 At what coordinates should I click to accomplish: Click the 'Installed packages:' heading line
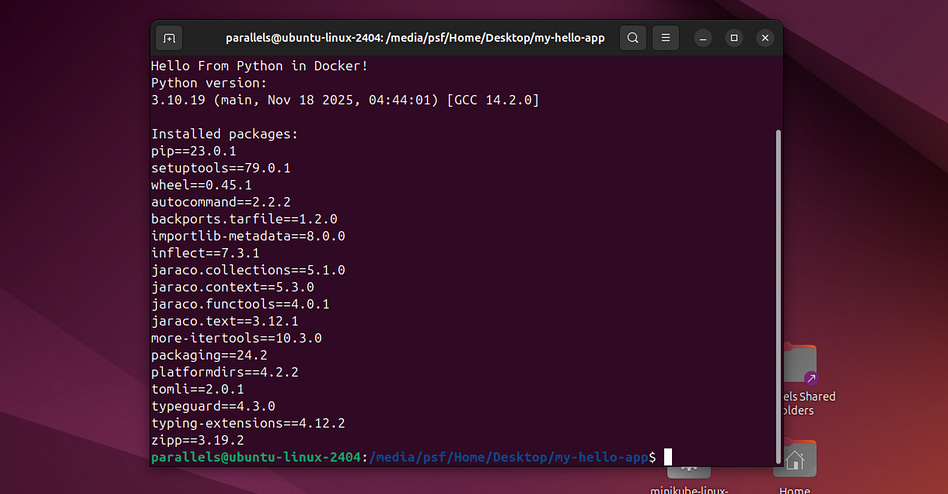pyautogui.click(x=224, y=134)
